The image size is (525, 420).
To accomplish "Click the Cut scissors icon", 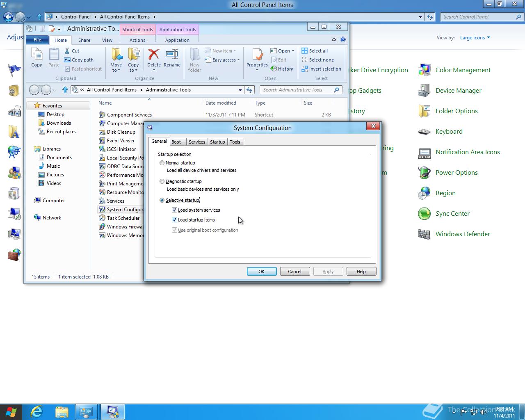I will (x=67, y=51).
